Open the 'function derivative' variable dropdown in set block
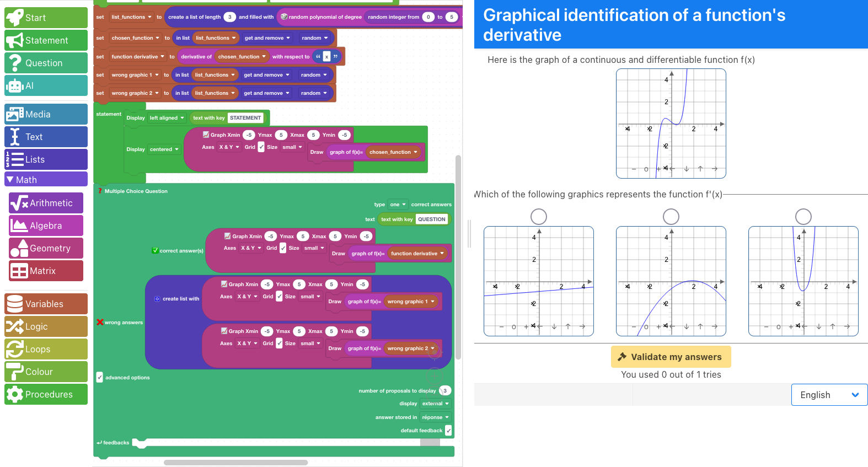Image resolution: width=868 pixels, height=467 pixels. 138,57
